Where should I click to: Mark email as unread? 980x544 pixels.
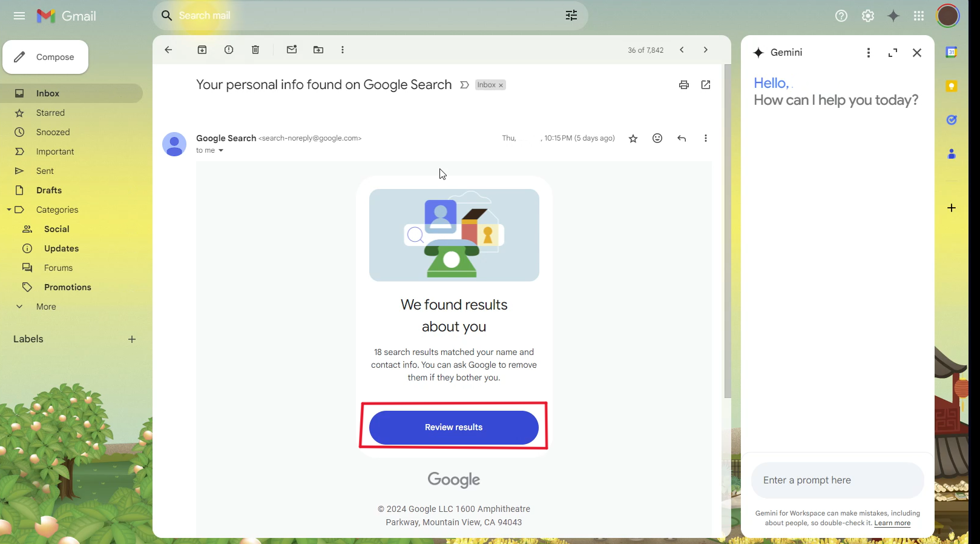(292, 50)
